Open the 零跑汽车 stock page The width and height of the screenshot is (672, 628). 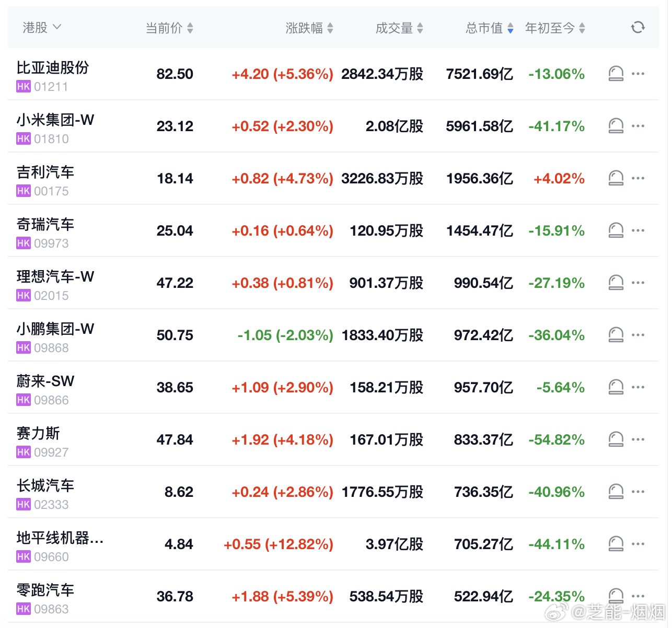tap(45, 590)
